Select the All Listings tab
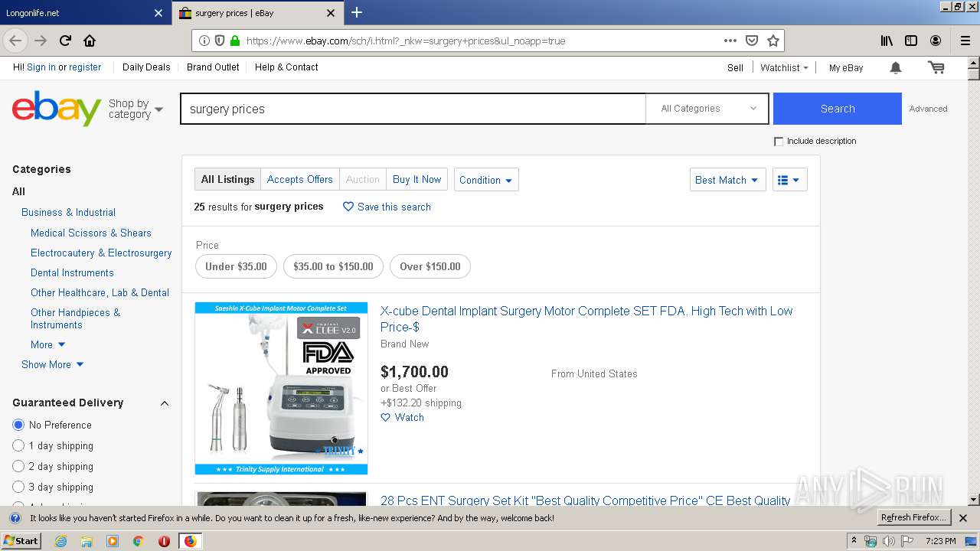Screen dimensions: 980x551 tap(227, 179)
